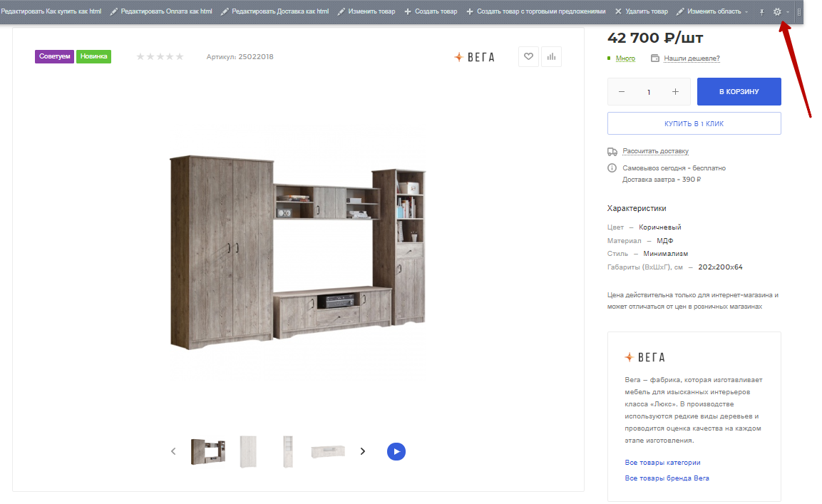Click Создать товар toolbar item
The width and height of the screenshot is (822, 504).
tap(431, 11)
